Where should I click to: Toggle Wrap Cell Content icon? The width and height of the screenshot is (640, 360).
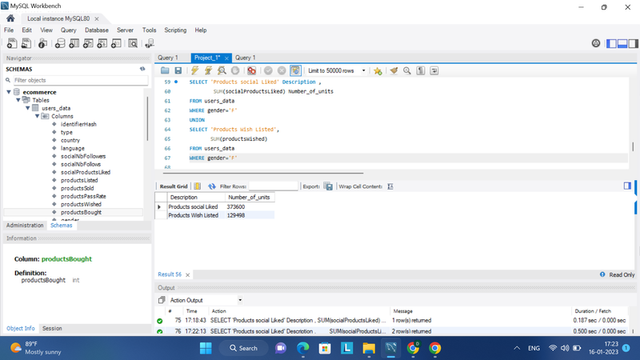[390, 187]
